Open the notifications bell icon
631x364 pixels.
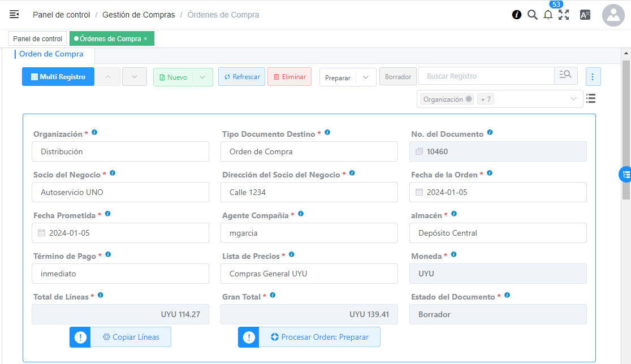coord(548,15)
